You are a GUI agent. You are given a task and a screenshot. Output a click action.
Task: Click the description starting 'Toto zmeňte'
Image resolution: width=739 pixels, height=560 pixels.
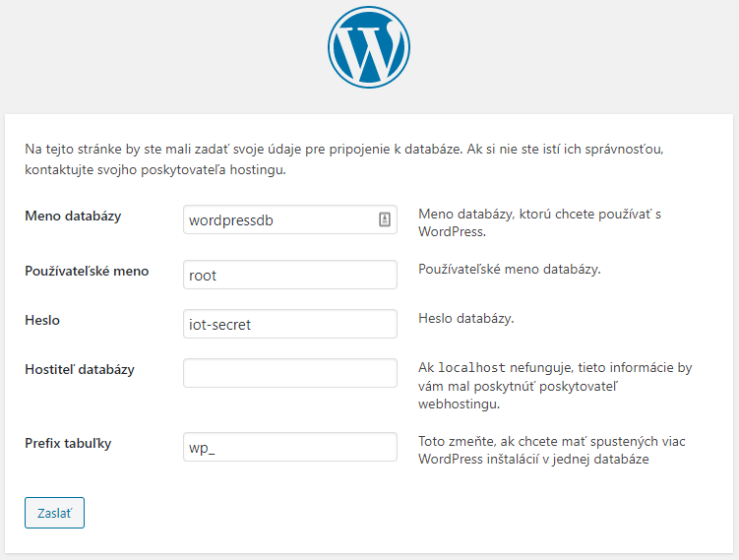click(x=552, y=450)
